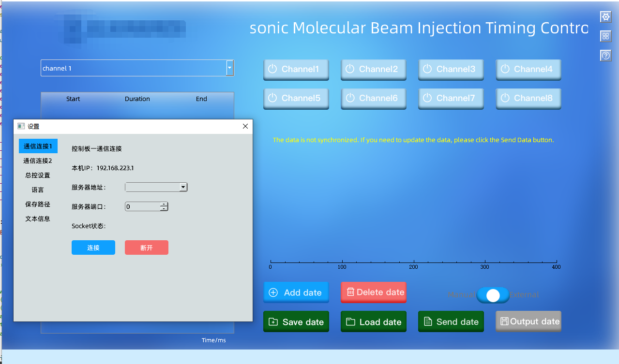The width and height of the screenshot is (619, 364).
Task: Click the Output date button
Action: [x=528, y=321]
